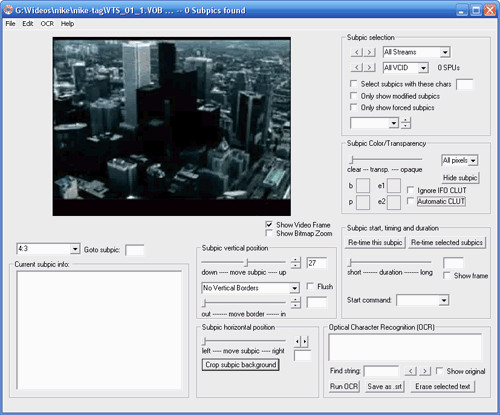Click previous found string arrow in OCR
The width and height of the screenshot is (500, 415).
[411, 371]
